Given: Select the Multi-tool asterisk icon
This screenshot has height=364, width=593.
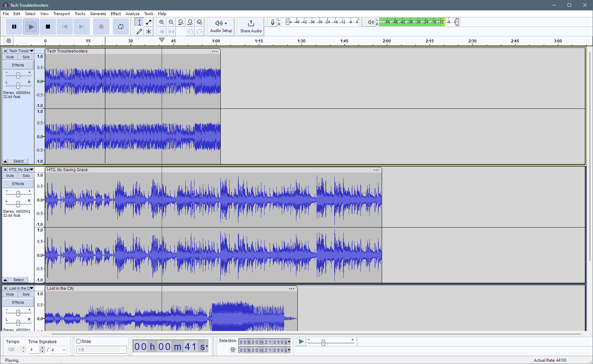Looking at the screenshot, I should tap(149, 32).
